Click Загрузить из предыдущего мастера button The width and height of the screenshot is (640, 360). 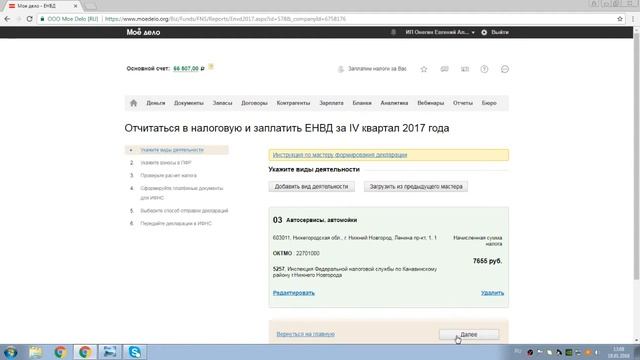[x=416, y=187]
